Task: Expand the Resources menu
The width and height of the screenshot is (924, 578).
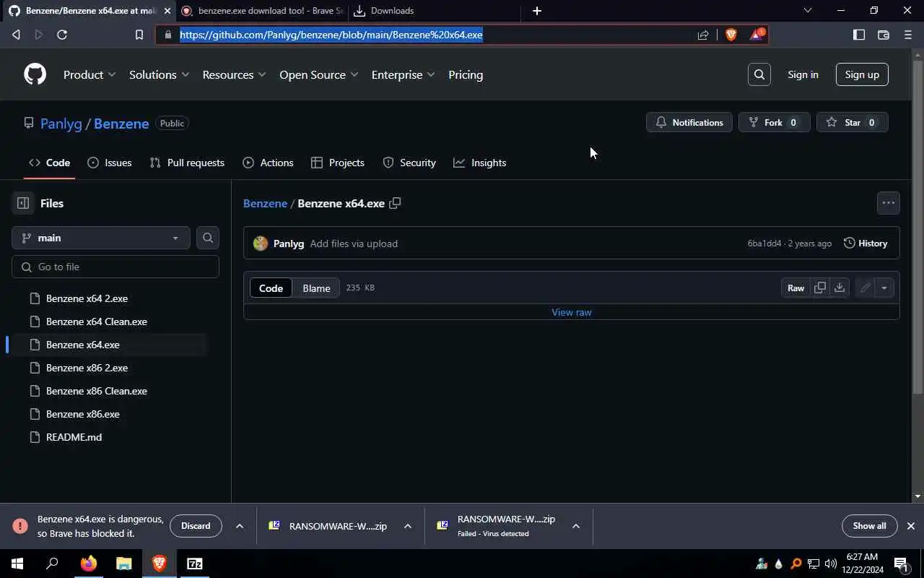Action: pyautogui.click(x=234, y=74)
